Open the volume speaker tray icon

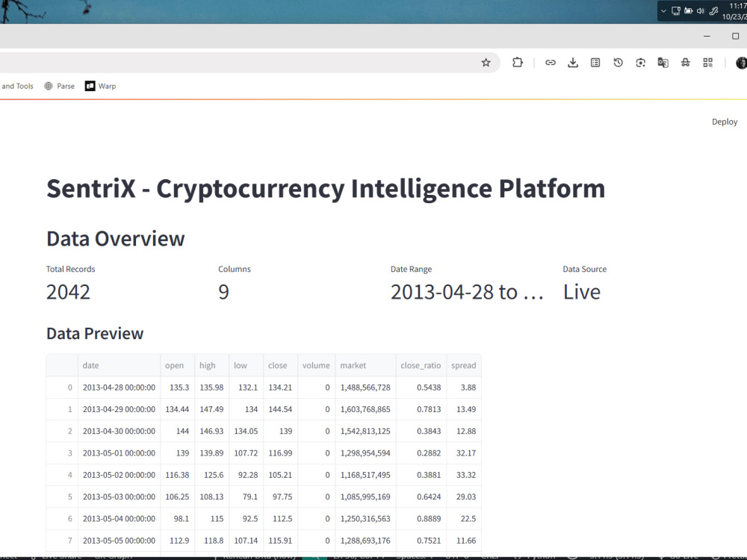[x=701, y=11]
